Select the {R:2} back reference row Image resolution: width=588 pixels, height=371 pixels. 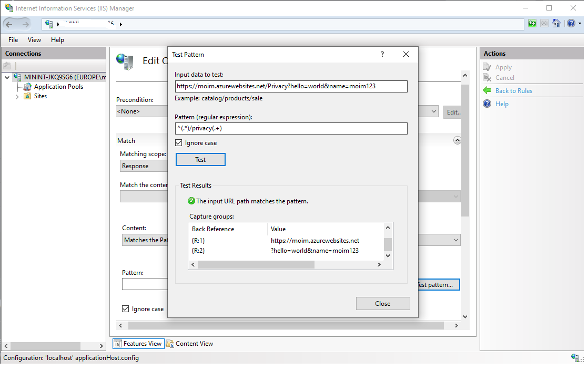click(x=286, y=250)
